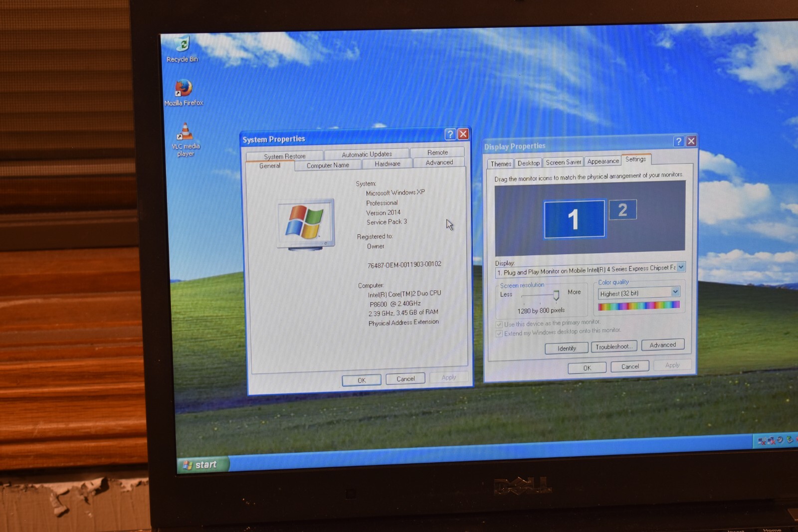This screenshot has height=532, width=798.
Task: Open the Desktop tab in Display Properties
Action: (529, 163)
